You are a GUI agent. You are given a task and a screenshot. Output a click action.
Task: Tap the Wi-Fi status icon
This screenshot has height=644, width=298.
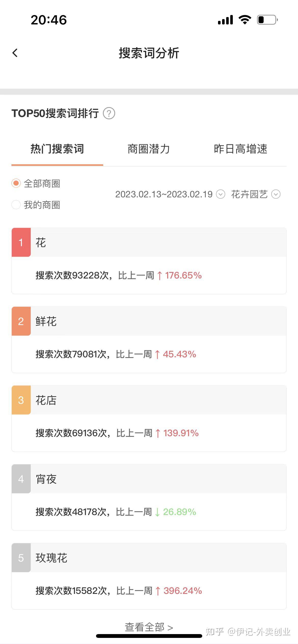pos(245,20)
